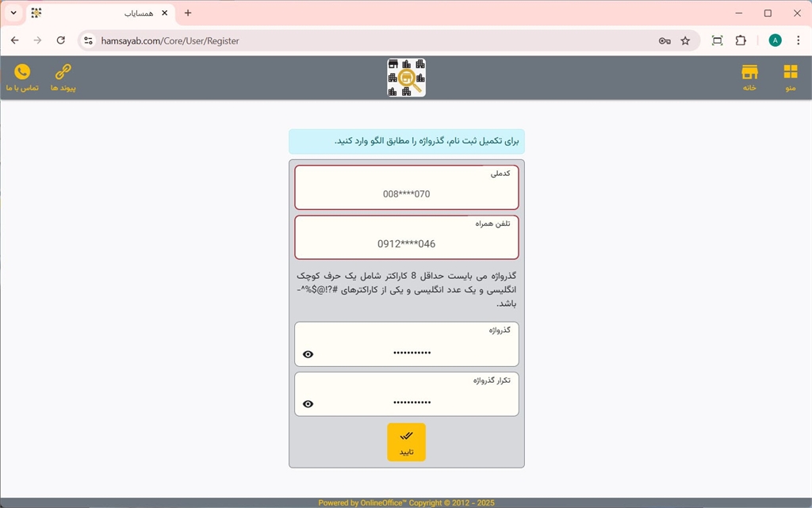Image resolution: width=812 pixels, height=508 pixels.
Task: Open the منو grid menu
Action: click(x=790, y=78)
